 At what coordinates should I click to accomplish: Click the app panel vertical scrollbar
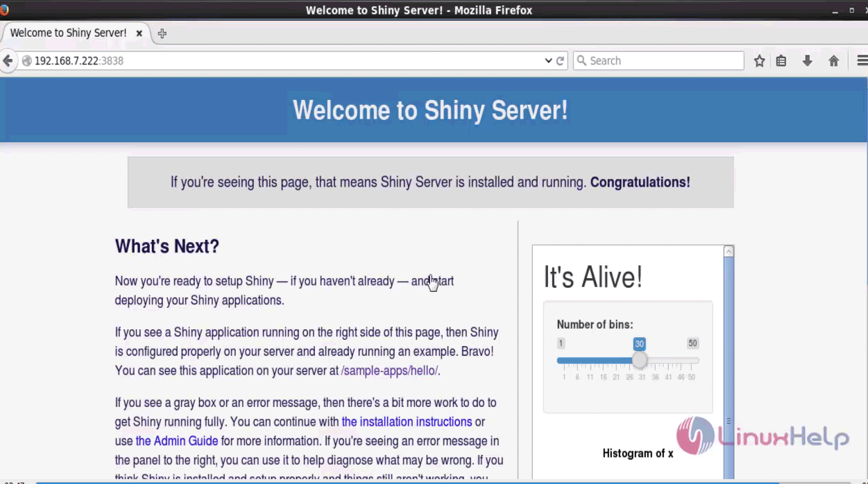click(x=729, y=368)
